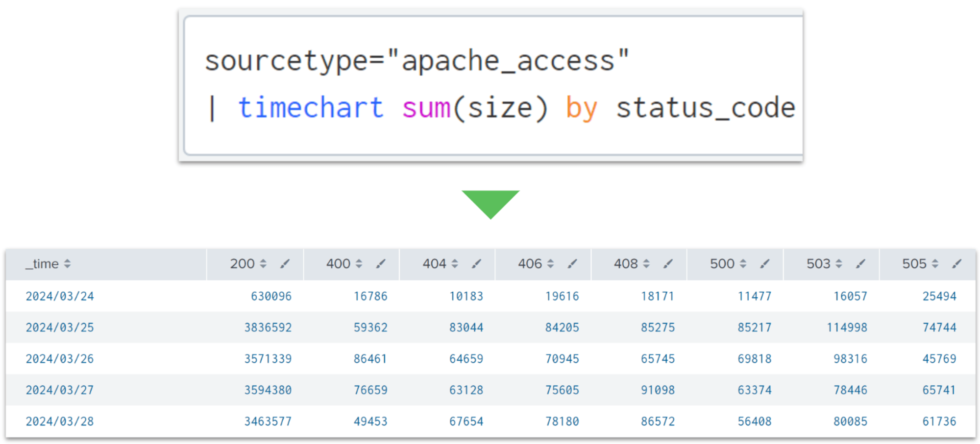Select the date 2024/03/28
Viewport: 980px width, 444px height.
(x=60, y=421)
